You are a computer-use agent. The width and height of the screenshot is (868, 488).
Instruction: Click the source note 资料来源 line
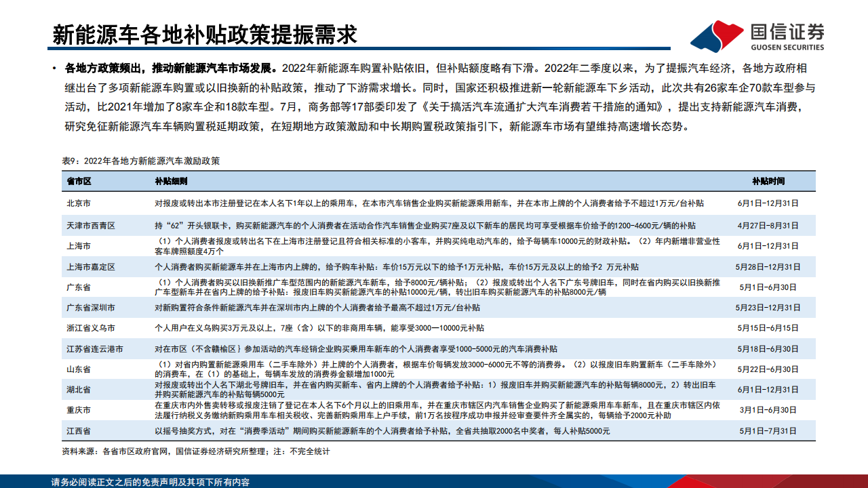[196, 451]
